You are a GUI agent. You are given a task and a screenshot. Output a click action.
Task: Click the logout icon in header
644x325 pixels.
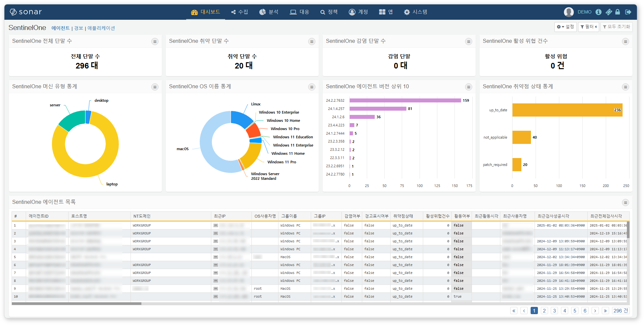628,12
